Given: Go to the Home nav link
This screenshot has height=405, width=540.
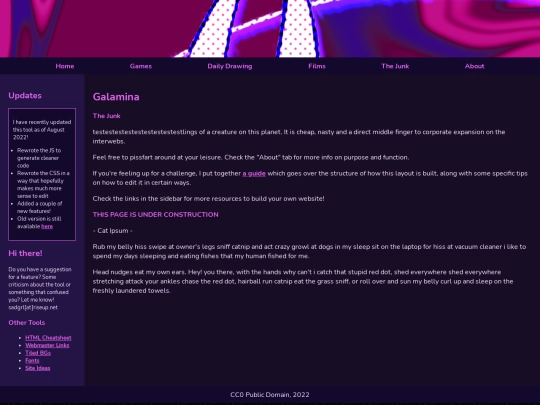Looking at the screenshot, I should click(x=65, y=66).
